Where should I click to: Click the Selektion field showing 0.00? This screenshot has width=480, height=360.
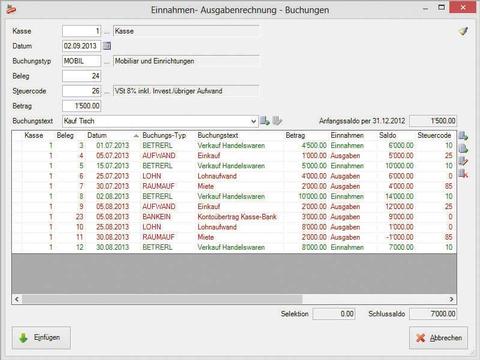pyautogui.click(x=334, y=314)
